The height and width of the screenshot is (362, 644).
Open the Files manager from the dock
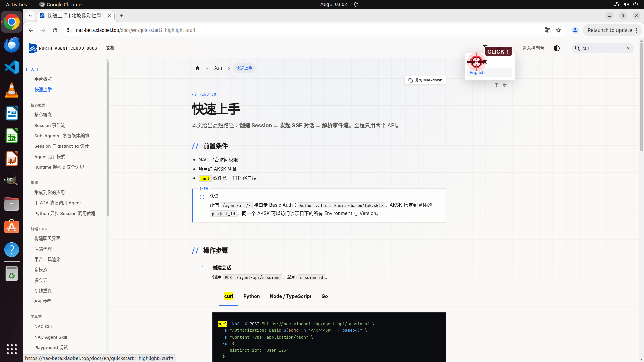(x=12, y=204)
